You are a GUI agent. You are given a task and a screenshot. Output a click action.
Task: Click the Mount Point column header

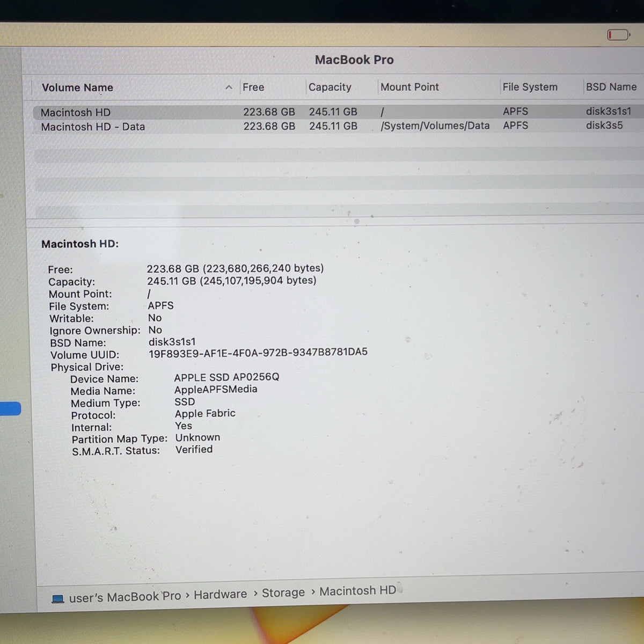pos(409,87)
